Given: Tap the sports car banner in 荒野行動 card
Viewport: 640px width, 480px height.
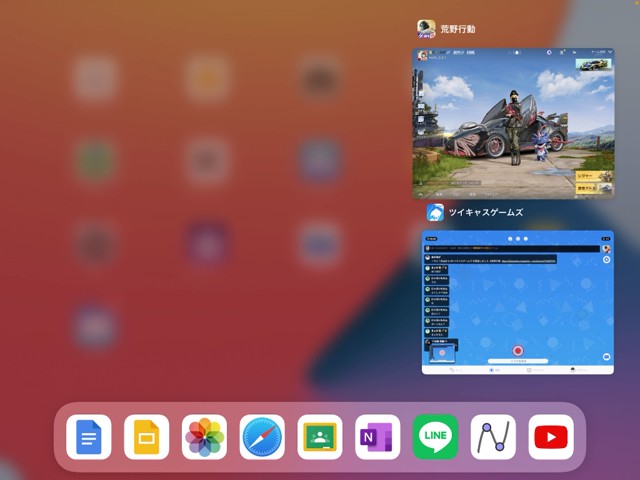Looking at the screenshot, I should (x=593, y=64).
